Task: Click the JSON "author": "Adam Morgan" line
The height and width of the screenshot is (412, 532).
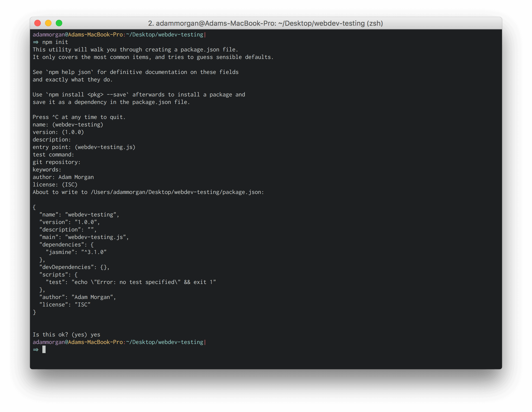Action: (x=77, y=297)
